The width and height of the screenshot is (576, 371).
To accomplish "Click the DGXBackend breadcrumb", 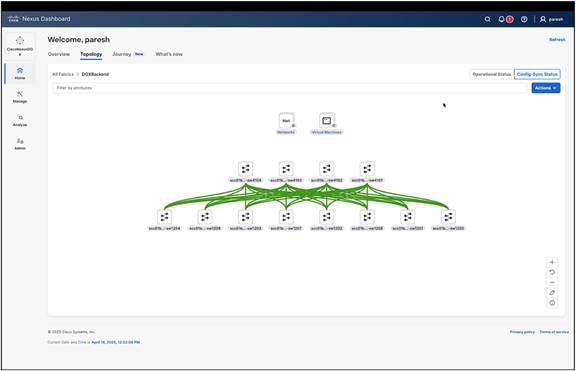I will [x=95, y=74].
